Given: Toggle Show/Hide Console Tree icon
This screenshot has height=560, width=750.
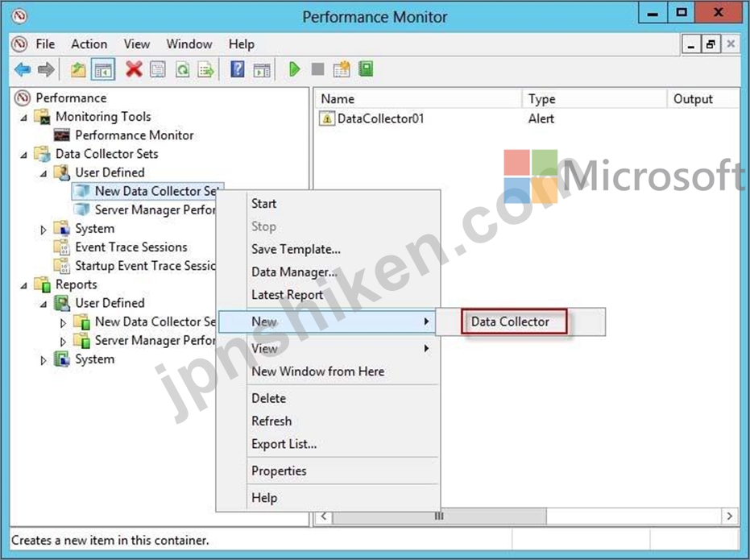Looking at the screenshot, I should point(103,70).
